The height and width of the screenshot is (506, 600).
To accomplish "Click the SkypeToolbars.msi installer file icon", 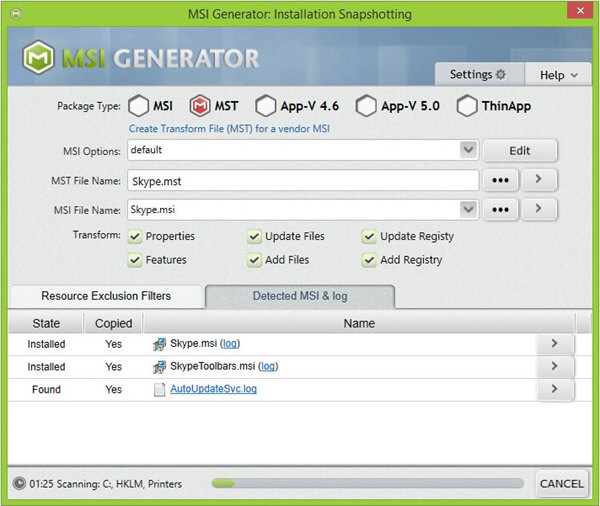I will point(160,367).
